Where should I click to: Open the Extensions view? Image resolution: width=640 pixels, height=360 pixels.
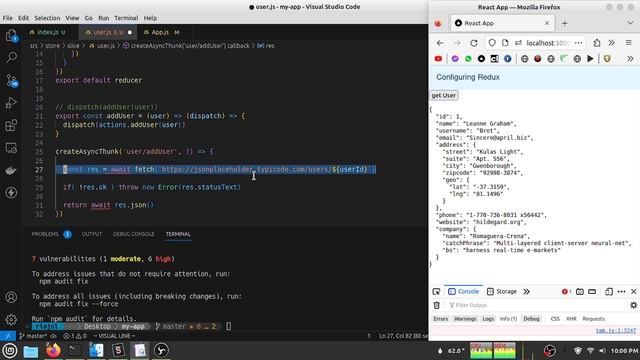tap(11, 125)
